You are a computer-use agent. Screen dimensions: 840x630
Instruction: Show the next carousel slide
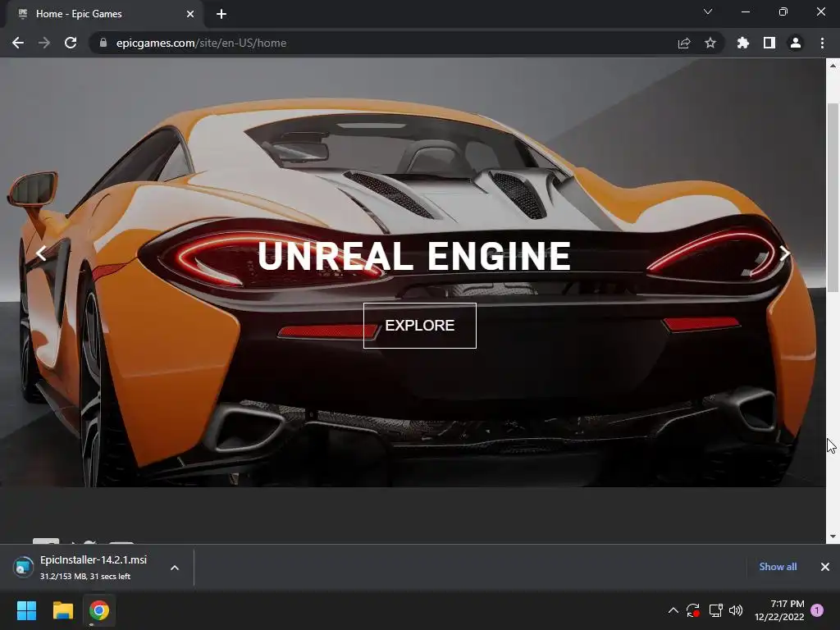pos(785,253)
